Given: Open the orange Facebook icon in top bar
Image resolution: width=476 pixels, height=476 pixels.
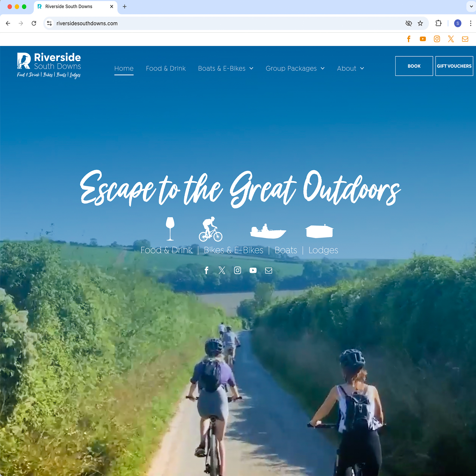Looking at the screenshot, I should pos(409,39).
